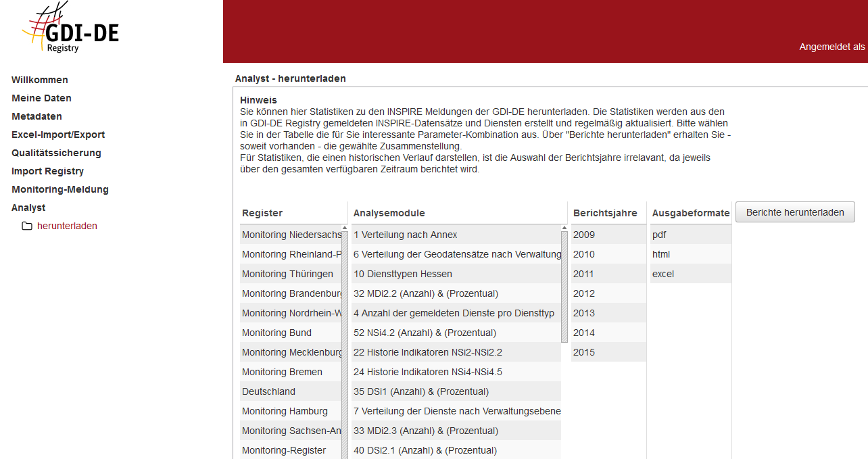Select 24 Historie Indikatoren NSi4-NSi4.5
The width and height of the screenshot is (868, 459).
(456, 372)
